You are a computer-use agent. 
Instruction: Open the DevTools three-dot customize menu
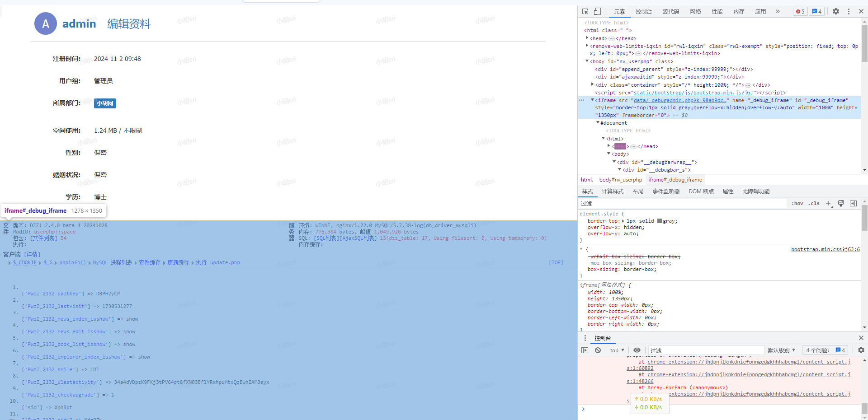click(x=849, y=11)
